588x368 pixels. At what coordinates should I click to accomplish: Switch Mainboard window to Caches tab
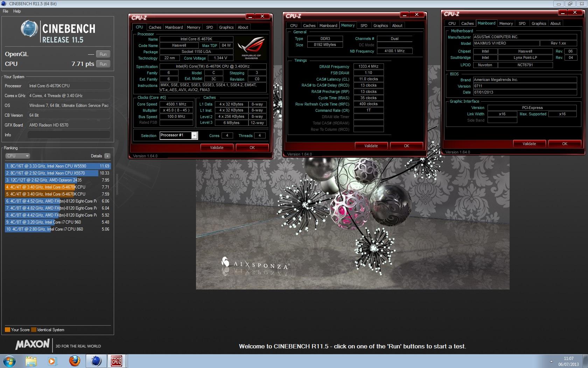tap(467, 23)
